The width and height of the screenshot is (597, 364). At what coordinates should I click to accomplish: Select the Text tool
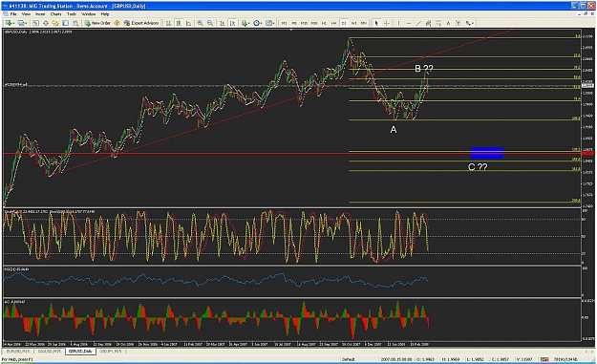448,23
